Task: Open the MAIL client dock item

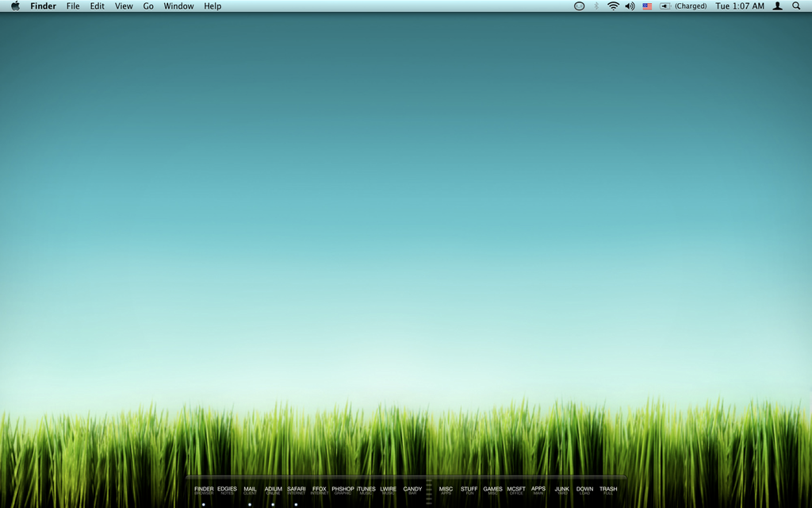Action: pyautogui.click(x=250, y=491)
